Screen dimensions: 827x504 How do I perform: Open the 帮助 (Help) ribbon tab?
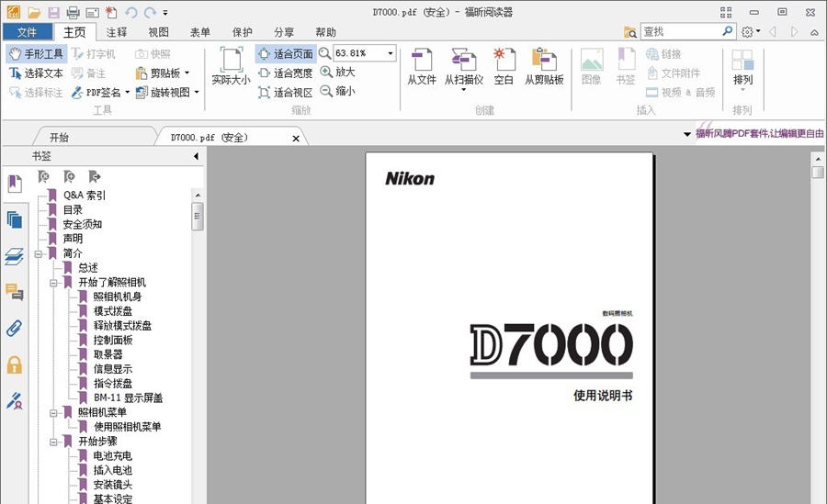coord(325,32)
